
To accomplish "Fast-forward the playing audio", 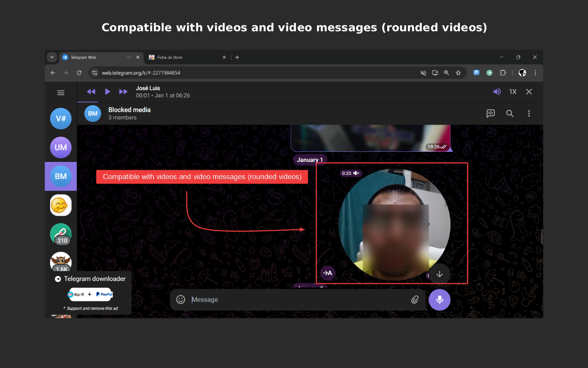I will [123, 92].
